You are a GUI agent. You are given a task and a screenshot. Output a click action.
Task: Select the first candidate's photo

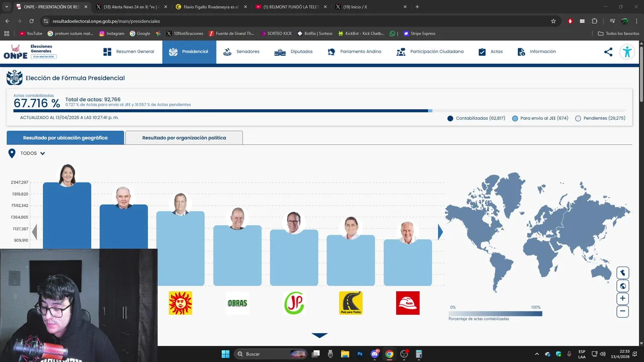[x=67, y=175]
